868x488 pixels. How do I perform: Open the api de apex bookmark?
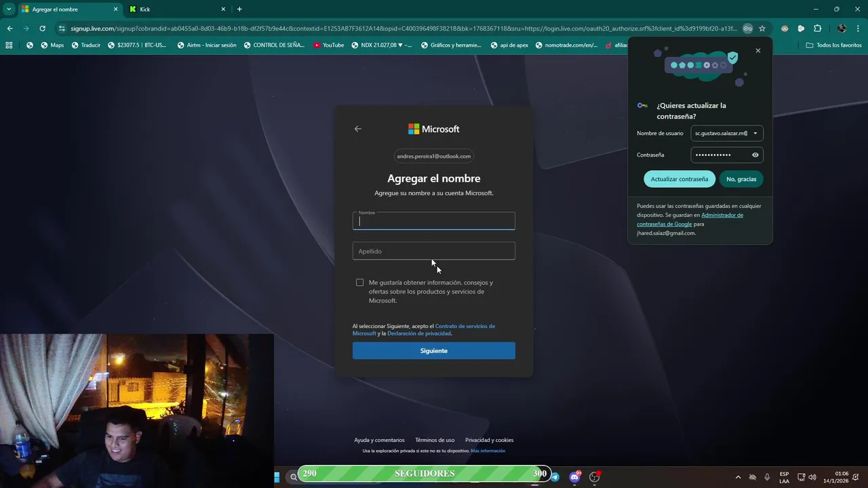(509, 45)
